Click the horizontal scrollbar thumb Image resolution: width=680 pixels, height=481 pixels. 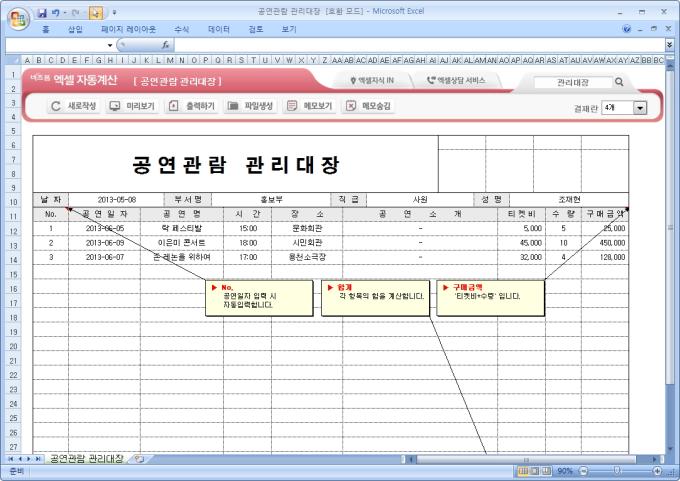point(526,459)
